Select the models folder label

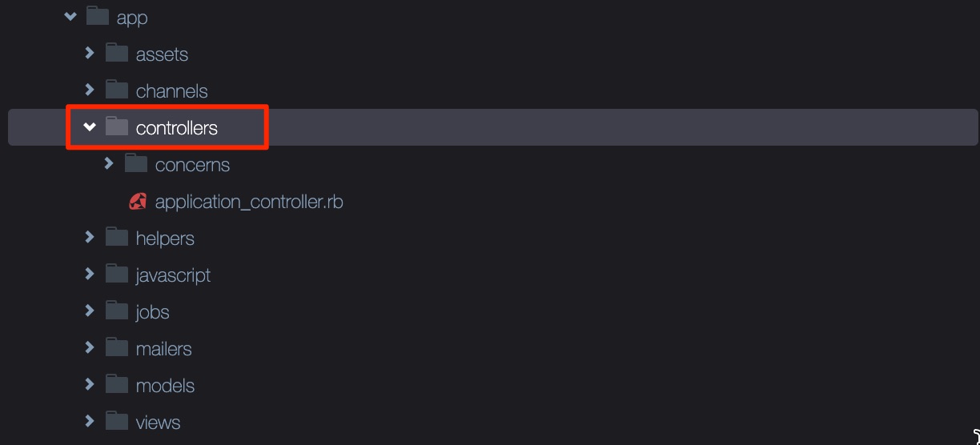(165, 386)
